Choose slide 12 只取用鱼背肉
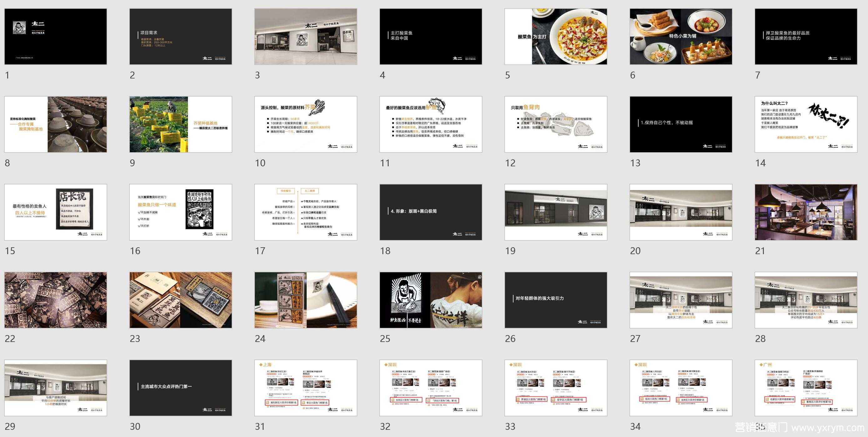Viewport: 868px width, 437px height. pyautogui.click(x=556, y=124)
